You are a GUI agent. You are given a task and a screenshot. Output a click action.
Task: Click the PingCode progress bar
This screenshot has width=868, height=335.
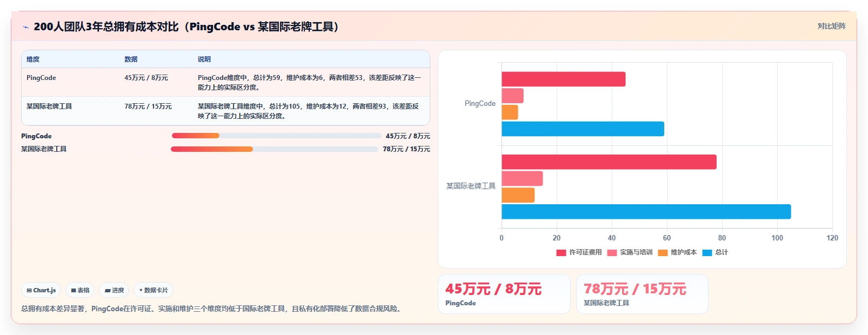276,136
